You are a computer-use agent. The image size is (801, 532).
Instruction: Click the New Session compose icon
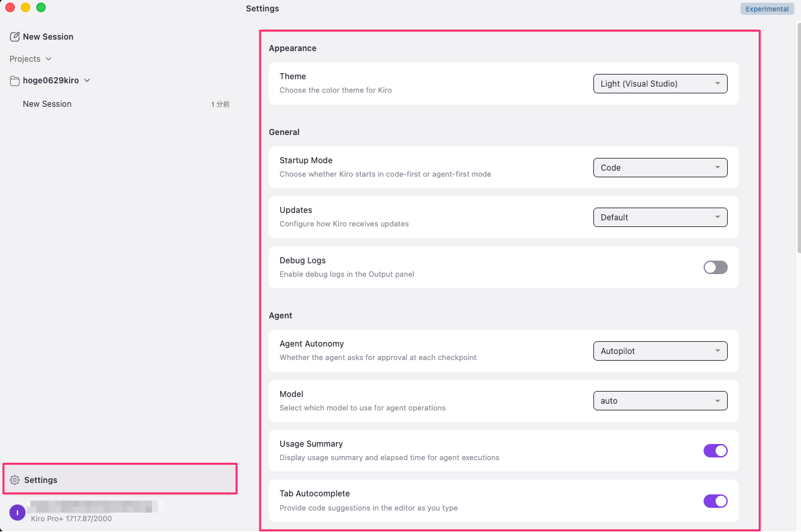click(x=15, y=37)
